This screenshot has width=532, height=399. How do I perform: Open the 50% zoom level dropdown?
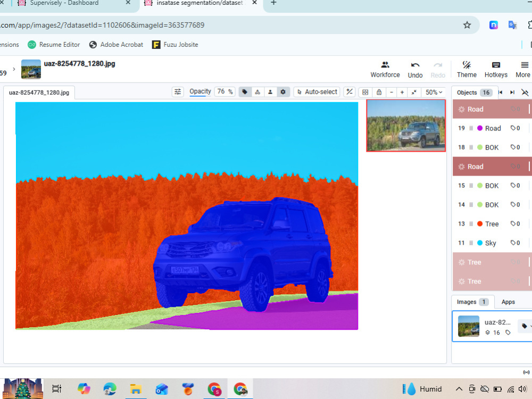[x=434, y=92]
